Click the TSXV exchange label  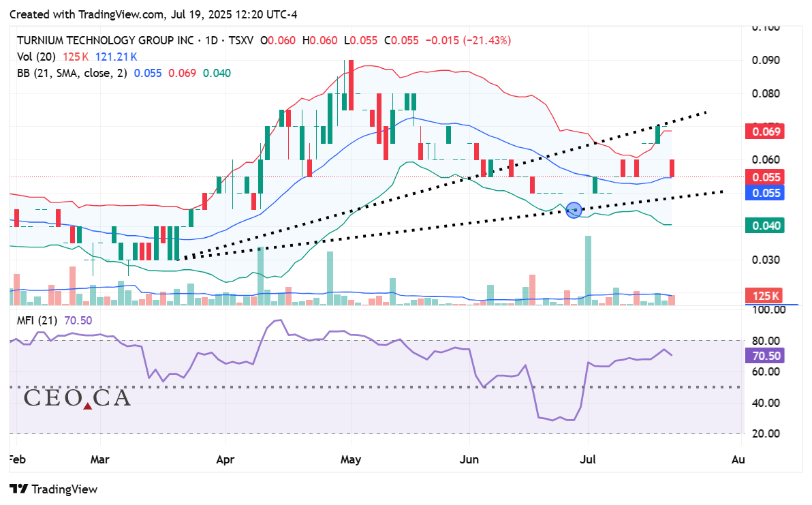(x=240, y=40)
